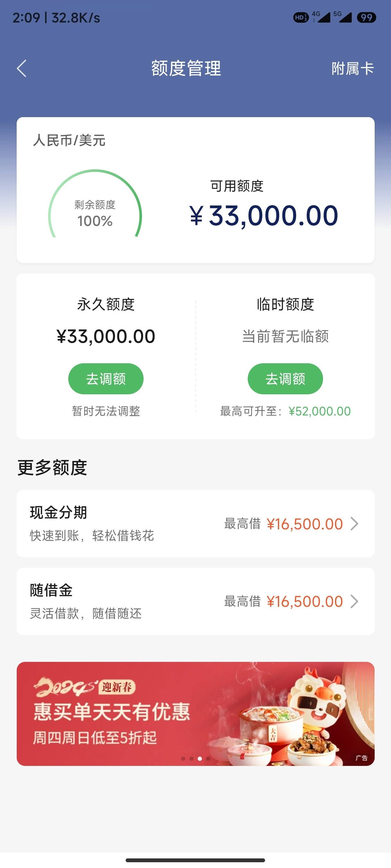Tap the 可用额度 ¥33,000.00 amount
The width and height of the screenshot is (391, 868).
point(264,216)
